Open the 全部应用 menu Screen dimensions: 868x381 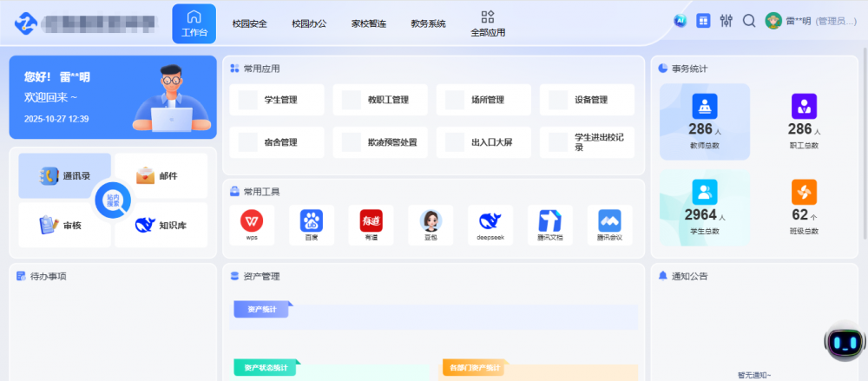pos(487,23)
